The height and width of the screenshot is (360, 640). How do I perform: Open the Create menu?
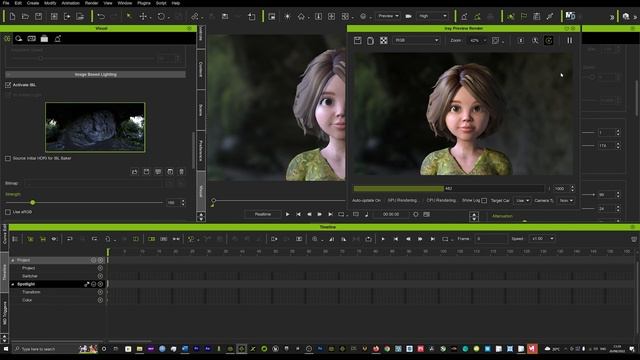point(33,3)
